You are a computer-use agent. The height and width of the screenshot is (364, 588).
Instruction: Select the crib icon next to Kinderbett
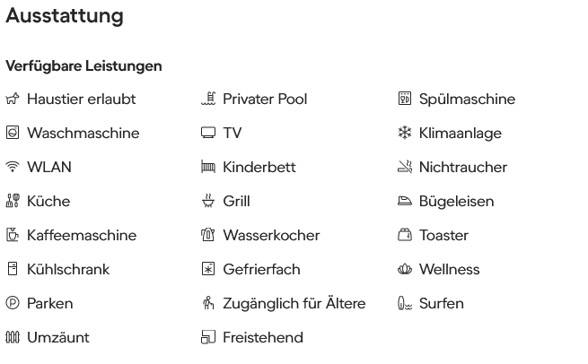[208, 167]
